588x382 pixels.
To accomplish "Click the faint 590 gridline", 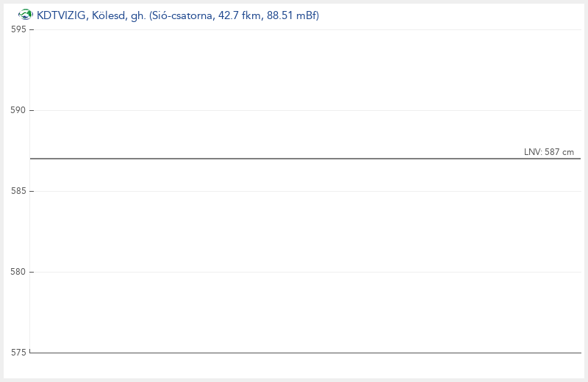I will pos(294,110).
